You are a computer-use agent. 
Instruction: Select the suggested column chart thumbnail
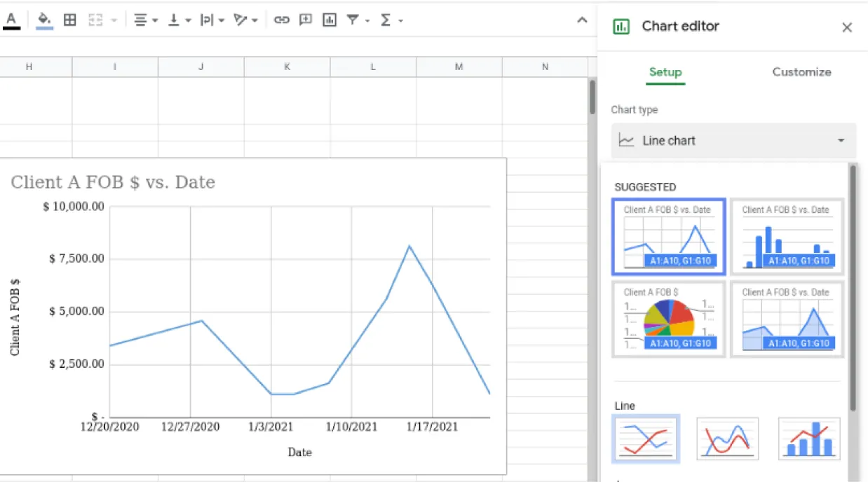787,237
